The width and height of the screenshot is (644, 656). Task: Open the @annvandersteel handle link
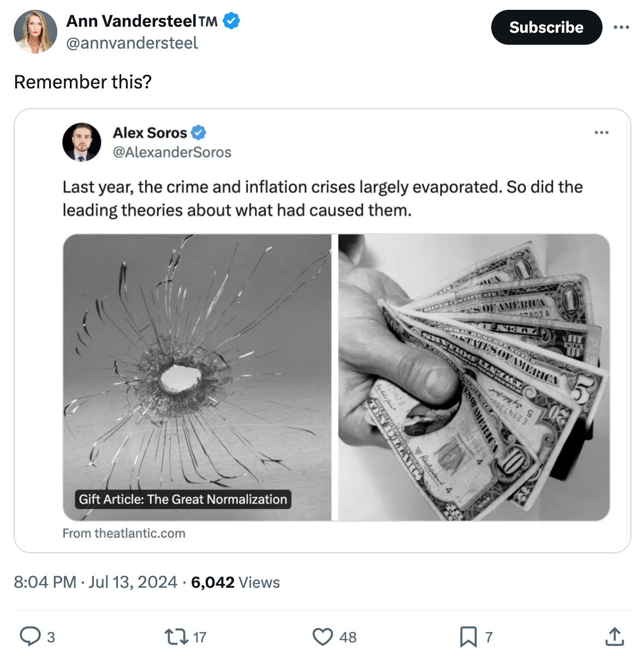point(132,43)
